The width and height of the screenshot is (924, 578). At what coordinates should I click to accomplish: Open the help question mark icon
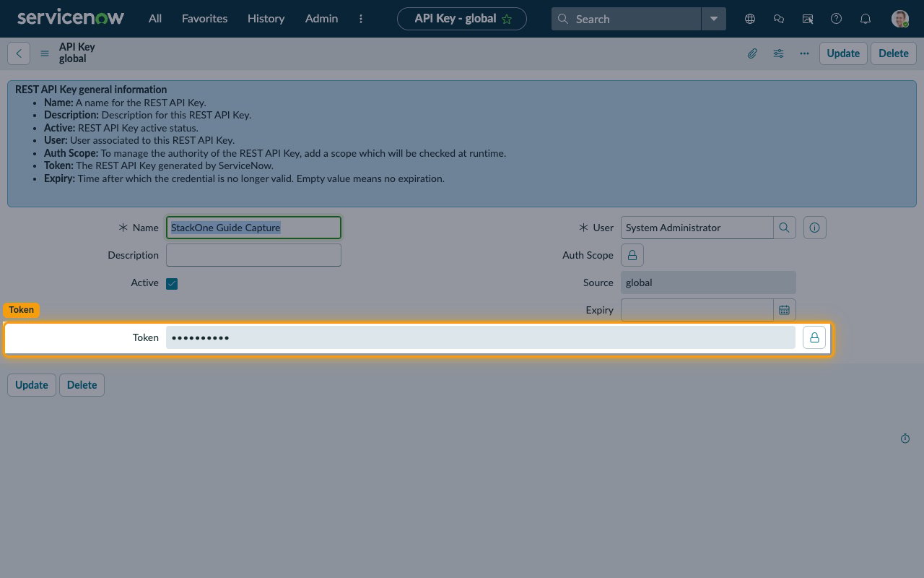(837, 19)
